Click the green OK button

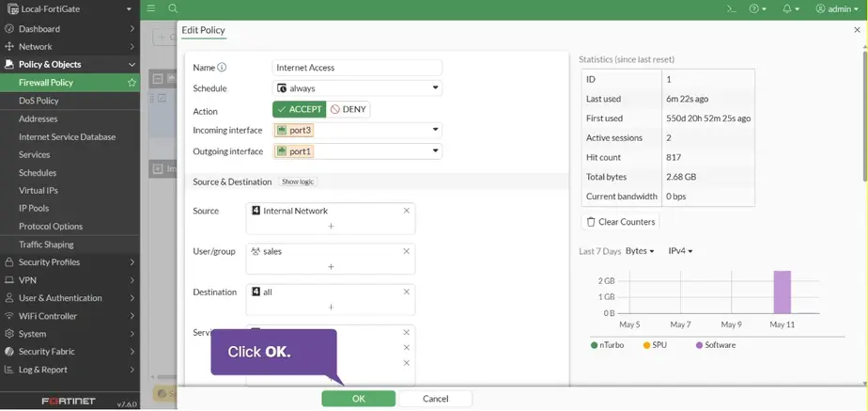[358, 399]
